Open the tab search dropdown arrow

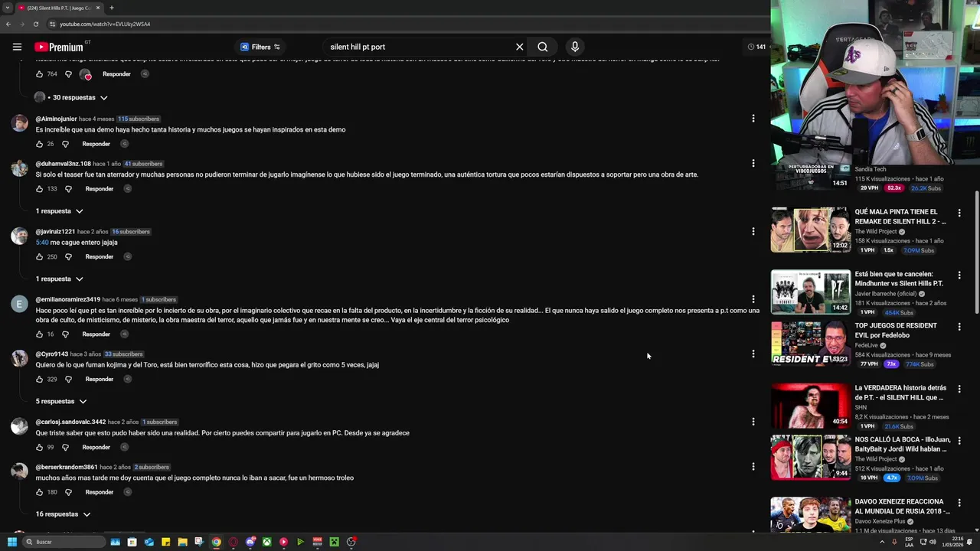click(x=7, y=8)
